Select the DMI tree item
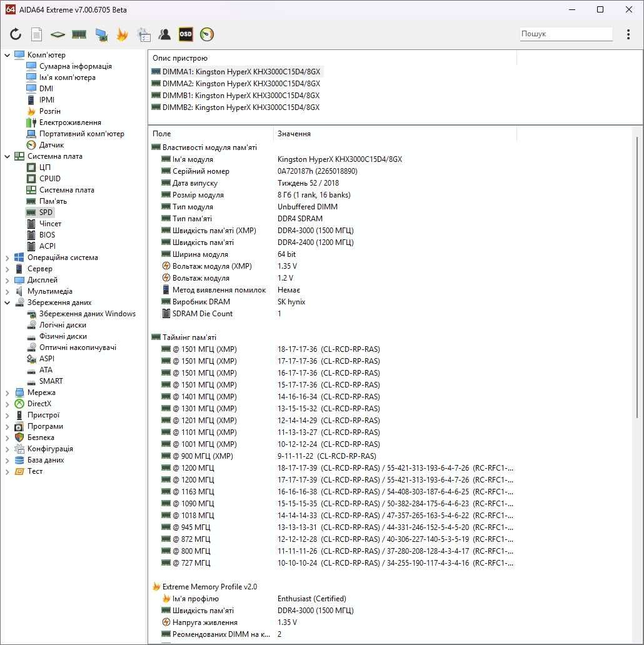Screen dimensions: 644x645 [46, 89]
